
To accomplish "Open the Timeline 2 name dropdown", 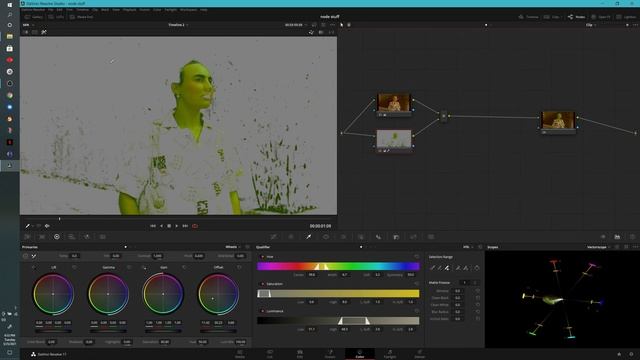I will tap(178, 25).
